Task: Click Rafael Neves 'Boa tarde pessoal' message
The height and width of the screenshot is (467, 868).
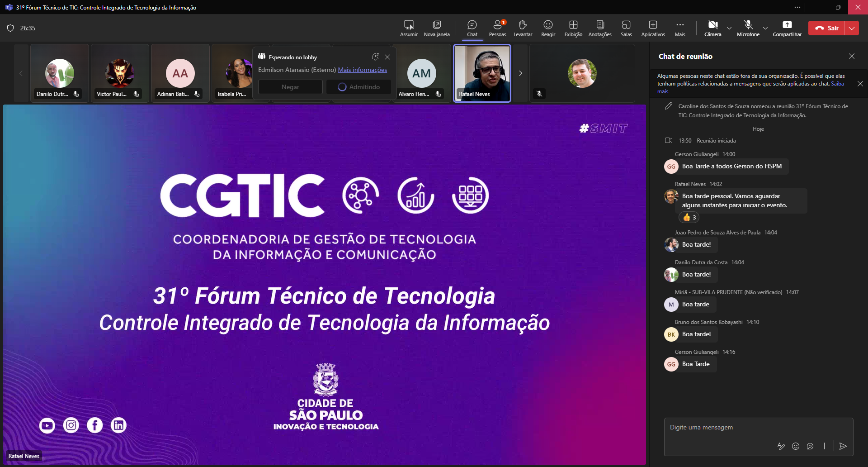Action: (741, 200)
